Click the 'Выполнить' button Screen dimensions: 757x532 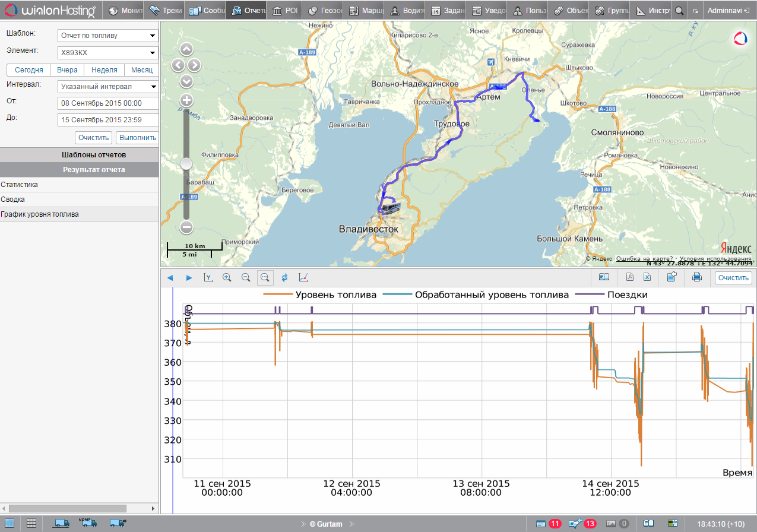click(x=137, y=138)
